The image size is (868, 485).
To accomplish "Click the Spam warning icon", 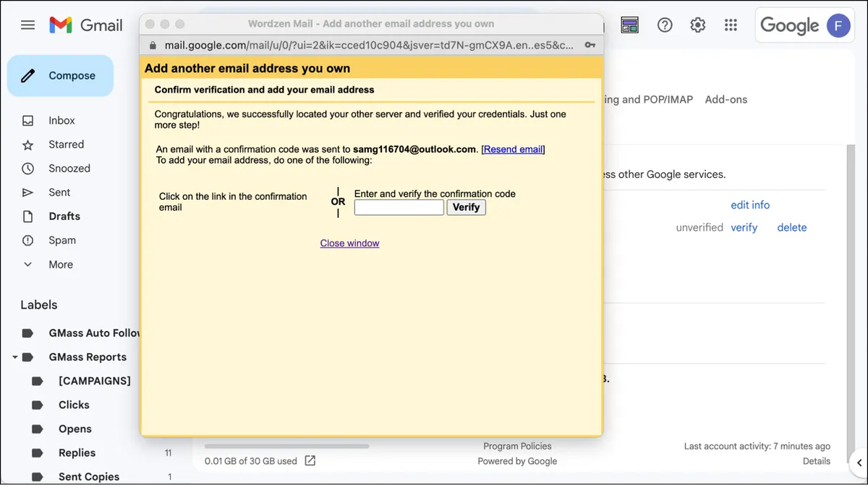I will [x=27, y=240].
